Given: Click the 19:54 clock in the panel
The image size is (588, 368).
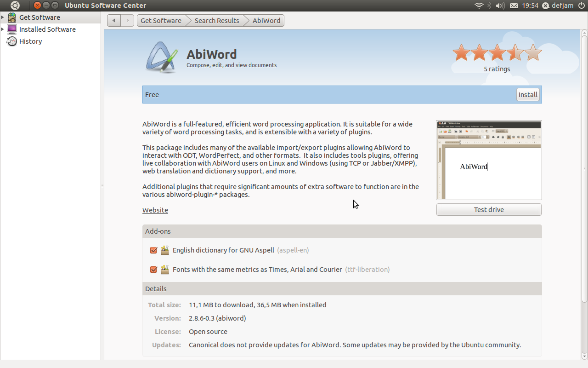Looking at the screenshot, I should pos(530,6).
